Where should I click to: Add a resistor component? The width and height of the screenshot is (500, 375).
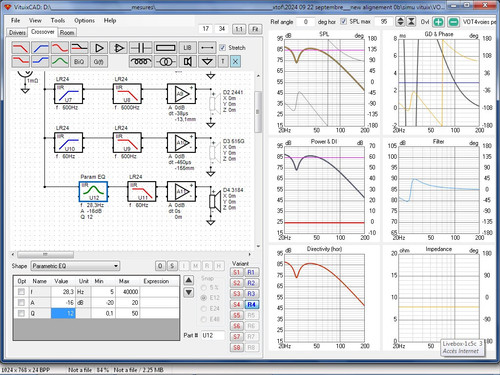[x=165, y=48]
